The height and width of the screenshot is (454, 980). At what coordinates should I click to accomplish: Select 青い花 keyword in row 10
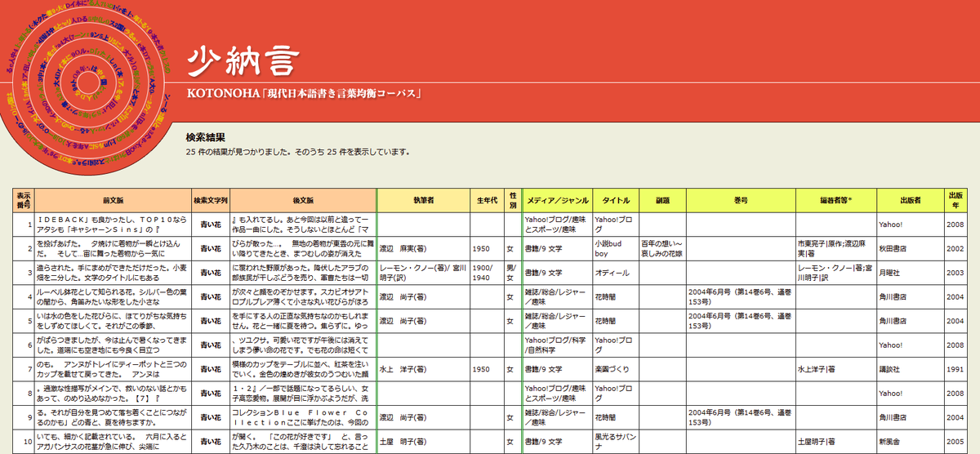pyautogui.click(x=210, y=441)
